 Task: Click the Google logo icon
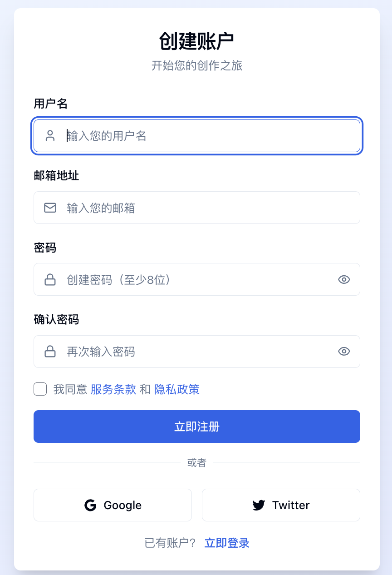click(x=91, y=505)
